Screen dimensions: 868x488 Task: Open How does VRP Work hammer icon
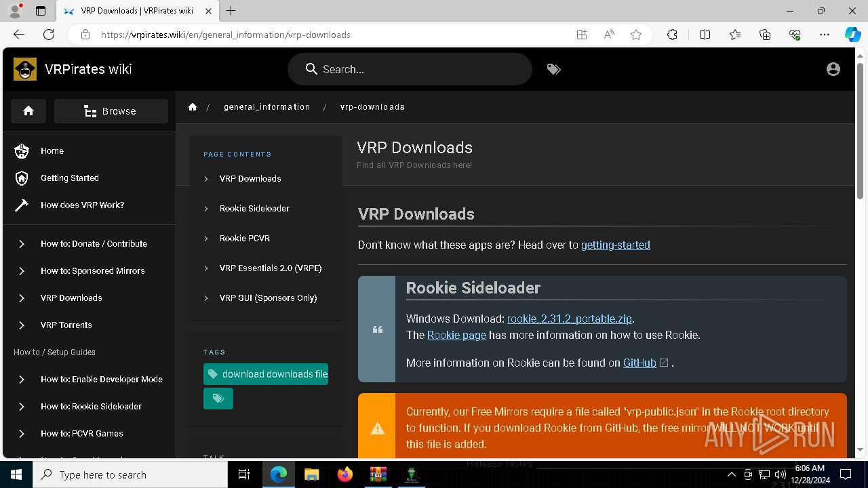point(22,205)
